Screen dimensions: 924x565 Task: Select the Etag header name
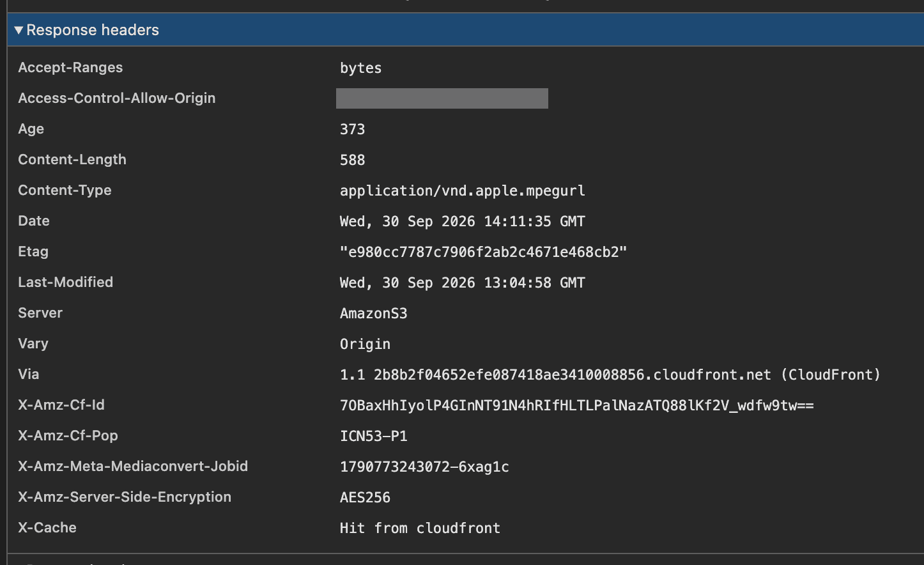[x=33, y=252]
